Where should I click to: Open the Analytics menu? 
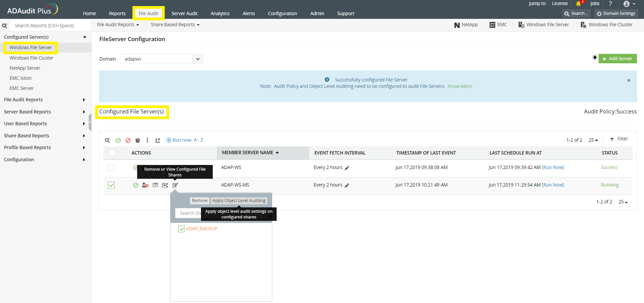point(220,13)
